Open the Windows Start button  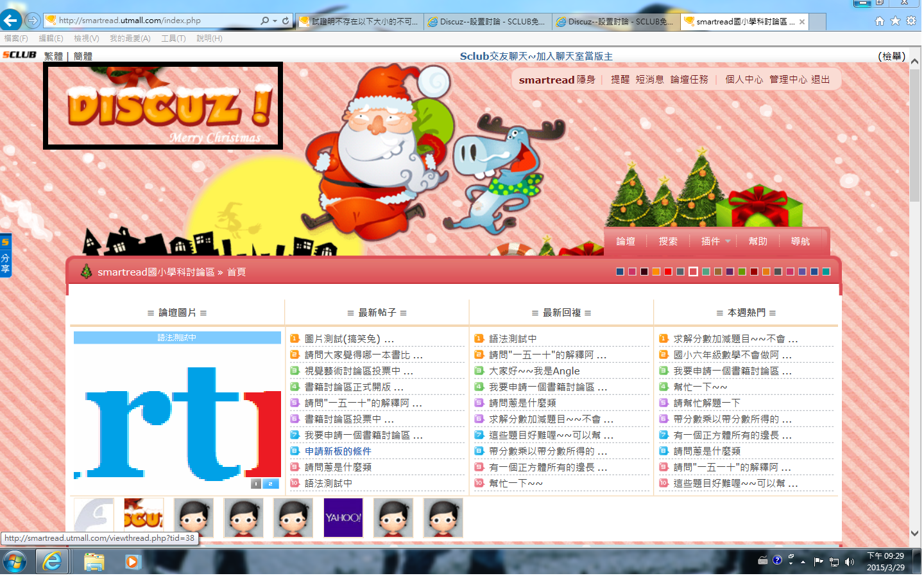14,562
